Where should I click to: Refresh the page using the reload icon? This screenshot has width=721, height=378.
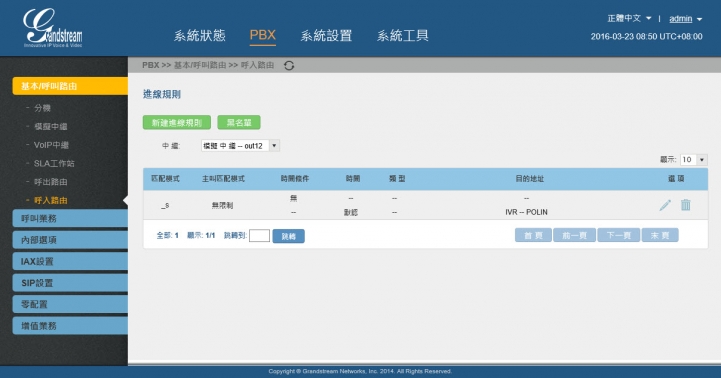(x=289, y=66)
